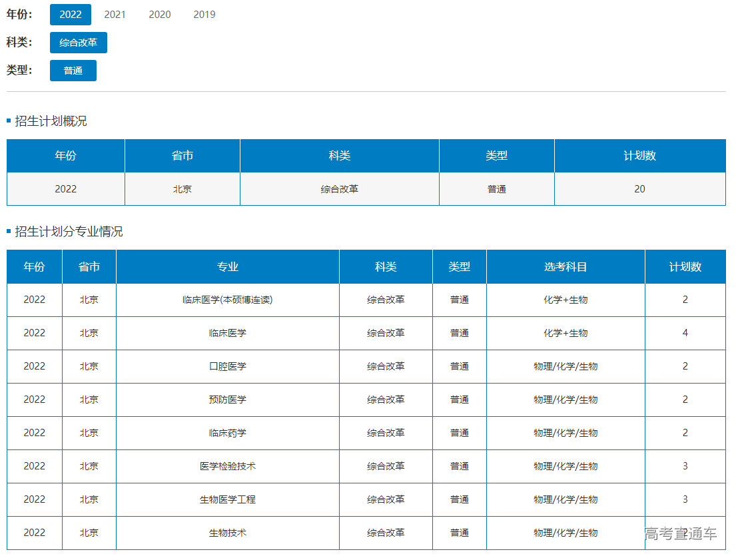Click the 预防医学 major entry
Image resolution: width=736 pixels, height=560 pixels.
tap(227, 400)
